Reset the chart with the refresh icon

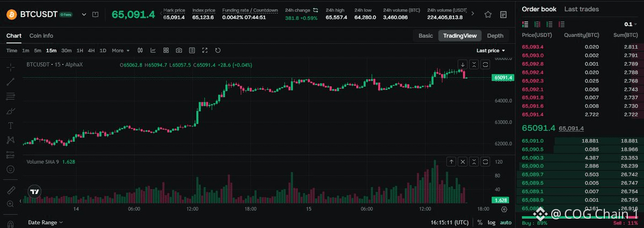point(217,51)
